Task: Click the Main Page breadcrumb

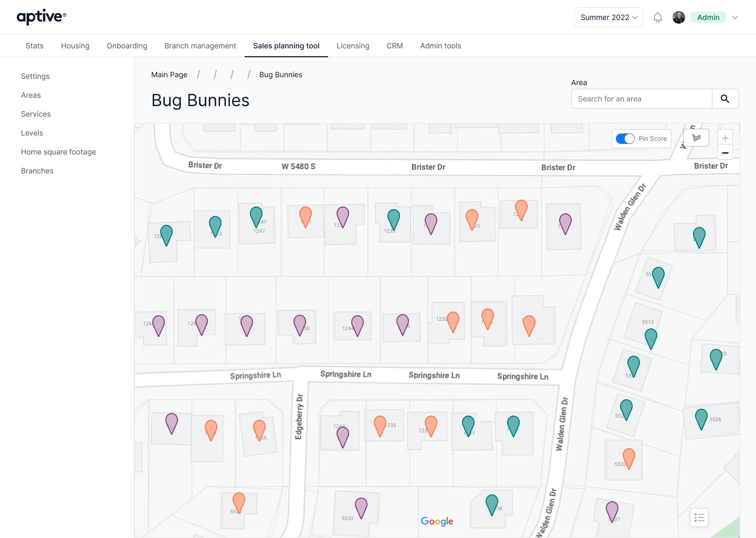Action: coord(169,75)
